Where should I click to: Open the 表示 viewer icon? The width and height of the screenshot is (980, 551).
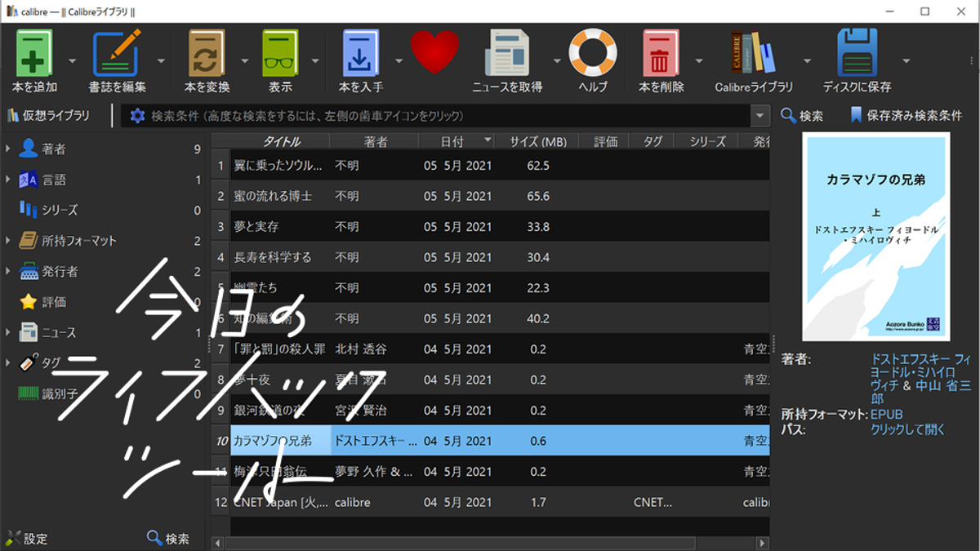(x=280, y=53)
